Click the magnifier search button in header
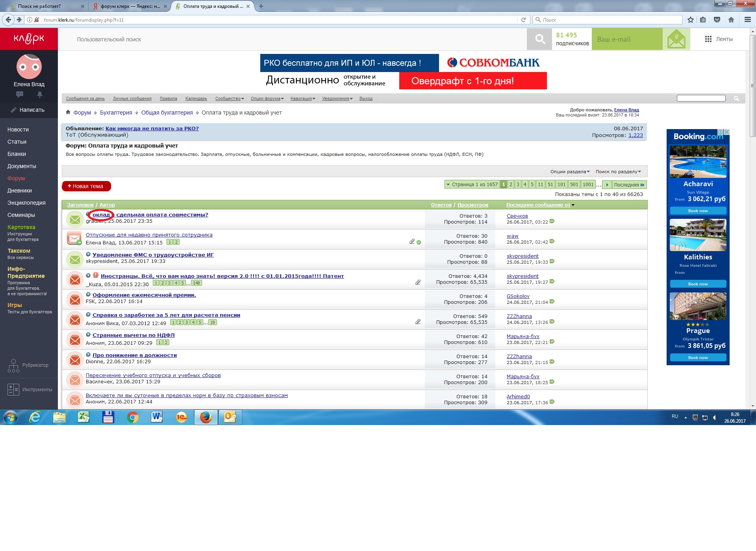The height and width of the screenshot is (551, 756). (x=540, y=39)
